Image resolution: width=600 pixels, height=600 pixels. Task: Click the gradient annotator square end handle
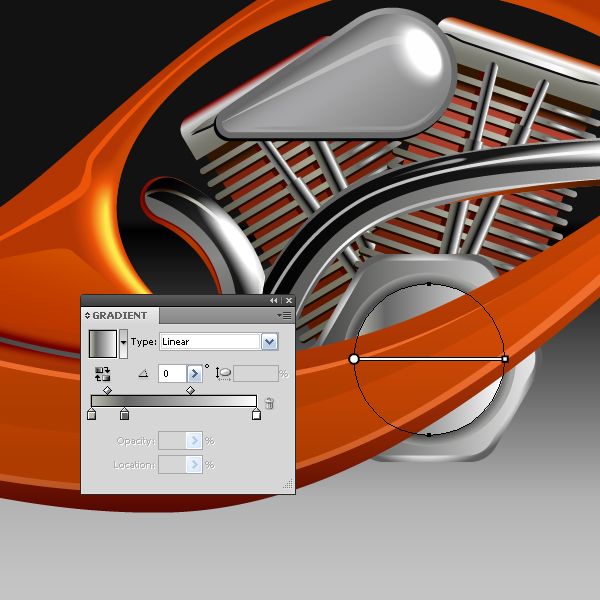tap(505, 359)
